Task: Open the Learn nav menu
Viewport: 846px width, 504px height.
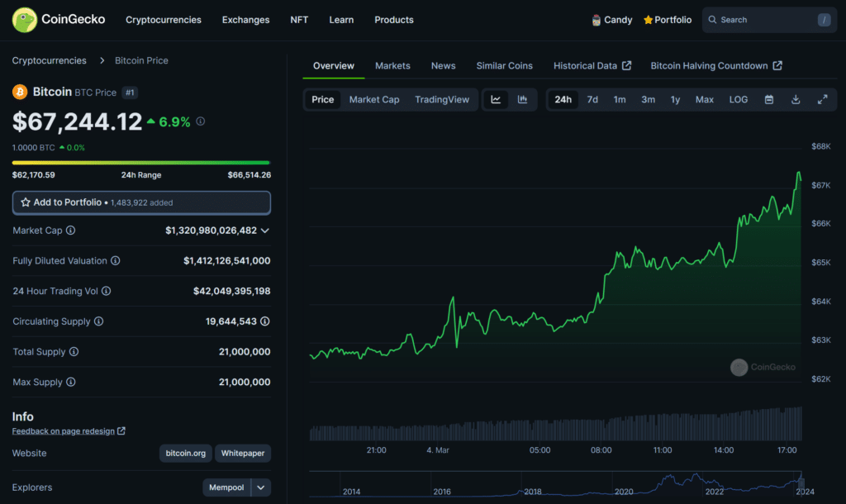Action: (341, 20)
